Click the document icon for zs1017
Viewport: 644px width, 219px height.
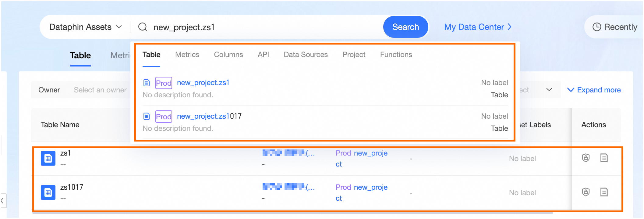point(604,192)
